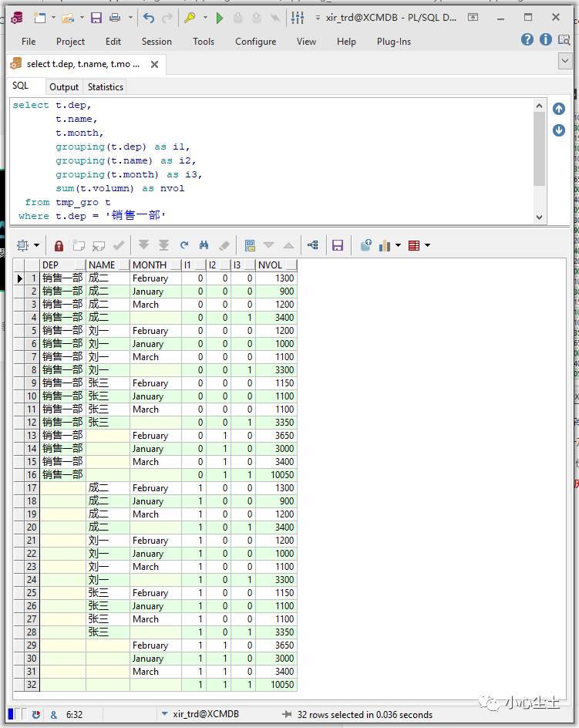Select the SQL tab

click(x=20, y=86)
